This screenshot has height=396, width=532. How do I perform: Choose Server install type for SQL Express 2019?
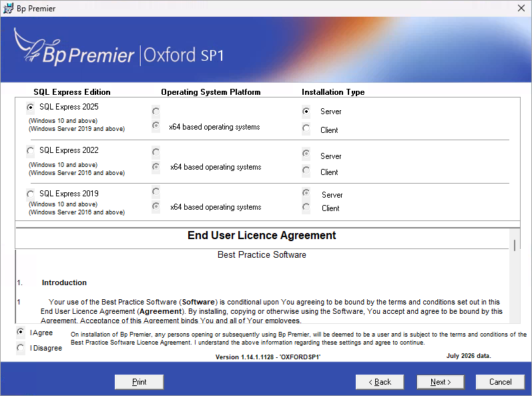click(306, 193)
